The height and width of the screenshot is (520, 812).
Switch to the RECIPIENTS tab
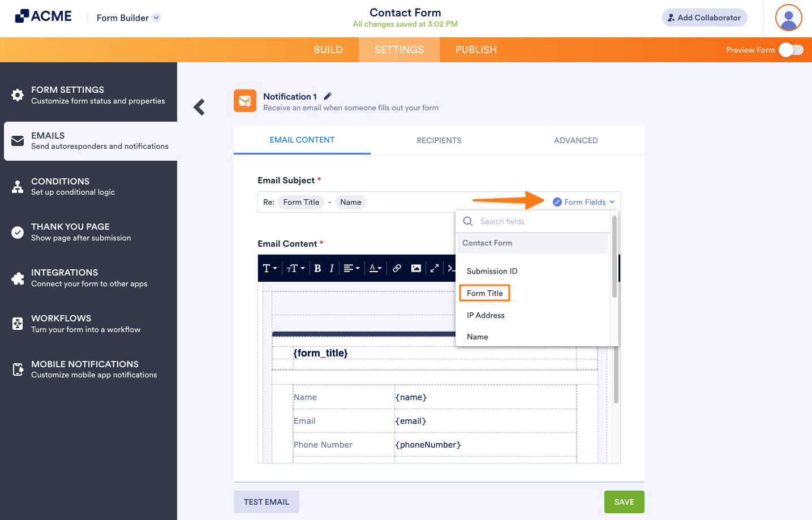(439, 140)
